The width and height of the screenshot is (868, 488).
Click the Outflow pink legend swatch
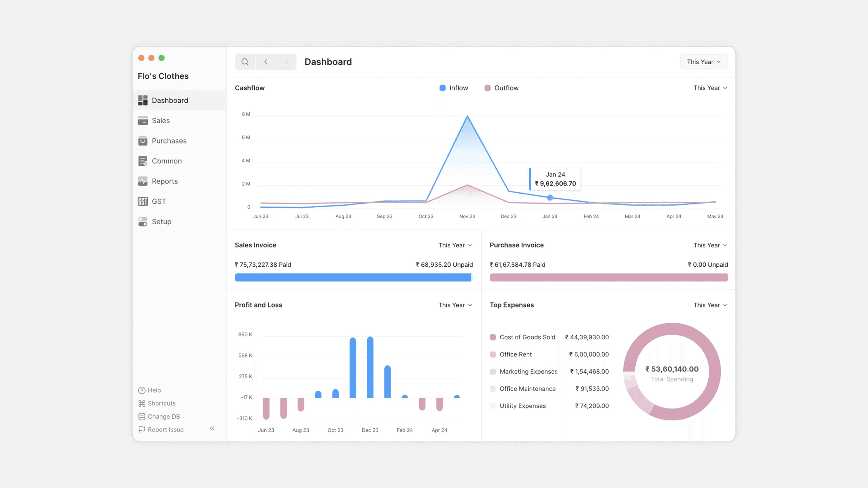487,88
